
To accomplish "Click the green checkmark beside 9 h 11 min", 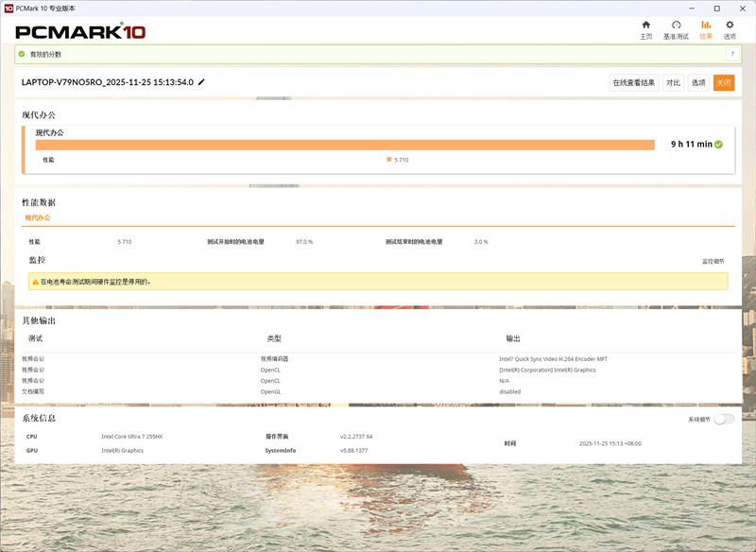I will tap(719, 145).
